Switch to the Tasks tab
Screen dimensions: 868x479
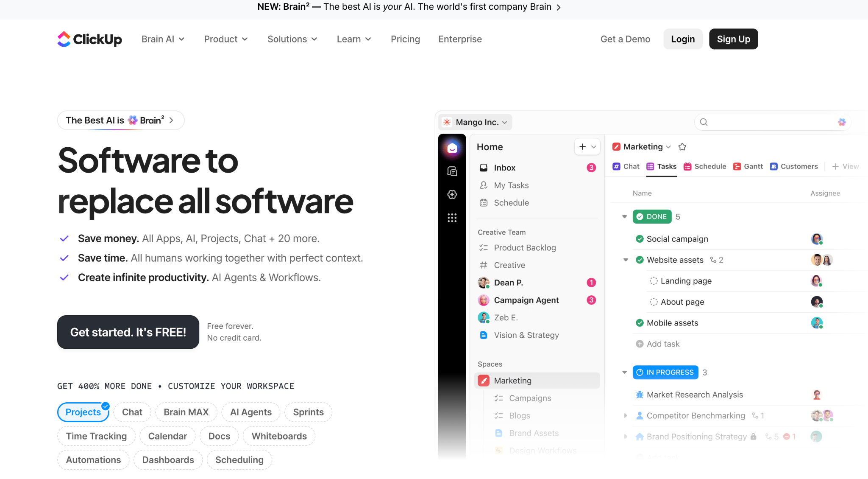[x=661, y=166]
